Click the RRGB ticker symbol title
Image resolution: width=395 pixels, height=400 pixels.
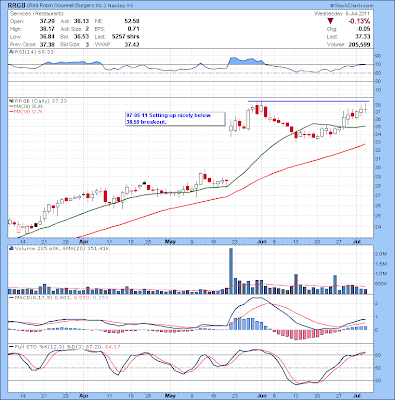pos(15,6)
